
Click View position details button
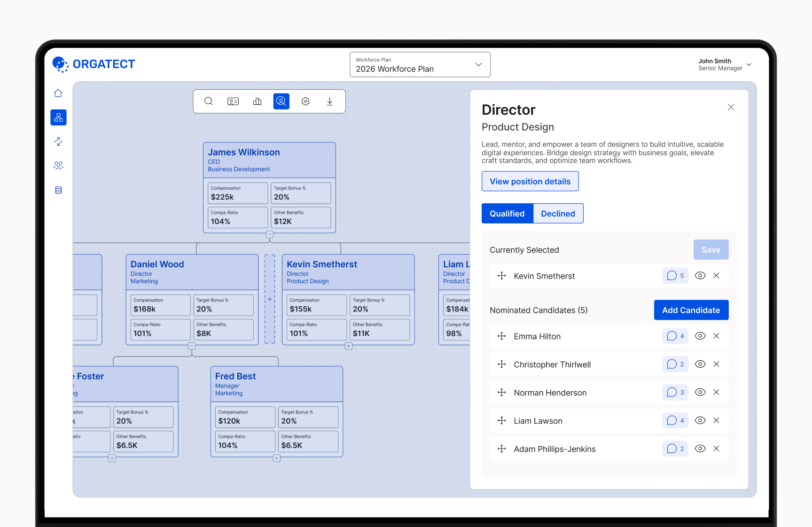(x=530, y=181)
